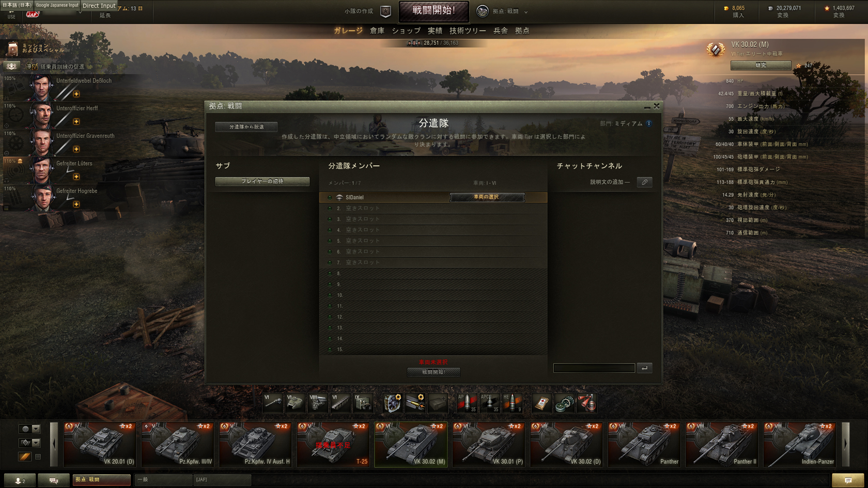Select the gun module icon
This screenshot has width=868, height=488.
coord(273,403)
